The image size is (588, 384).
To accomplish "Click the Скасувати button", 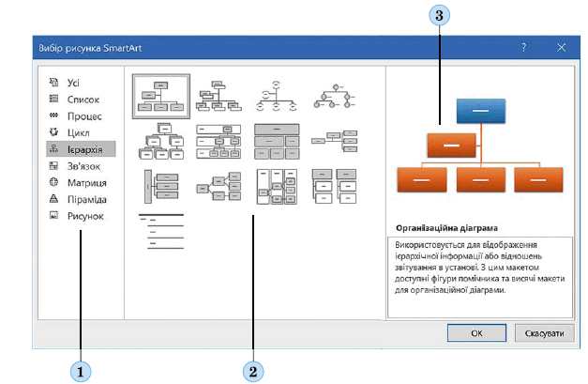I will pos(544,333).
